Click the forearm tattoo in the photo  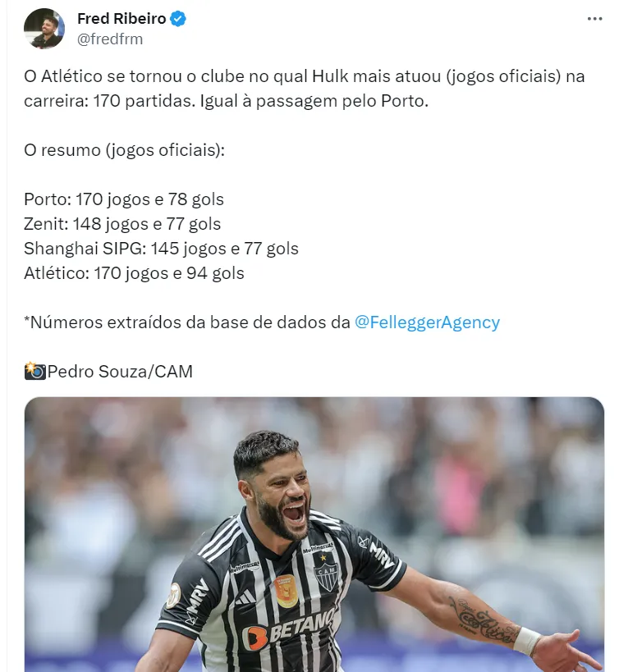[481, 620]
